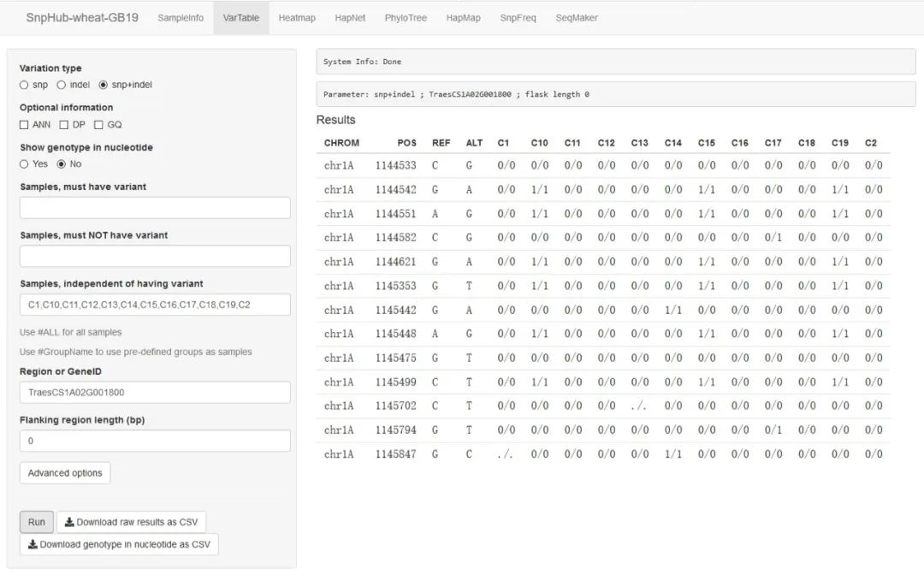924x587 pixels.
Task: Switch to the SeqMaker tab
Action: coord(577,18)
